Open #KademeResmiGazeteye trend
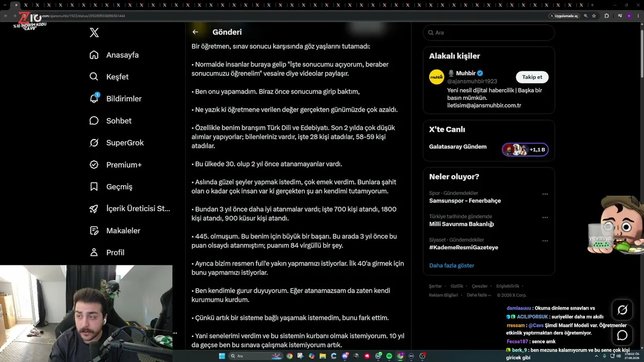The height and width of the screenshot is (362, 644). [x=463, y=247]
